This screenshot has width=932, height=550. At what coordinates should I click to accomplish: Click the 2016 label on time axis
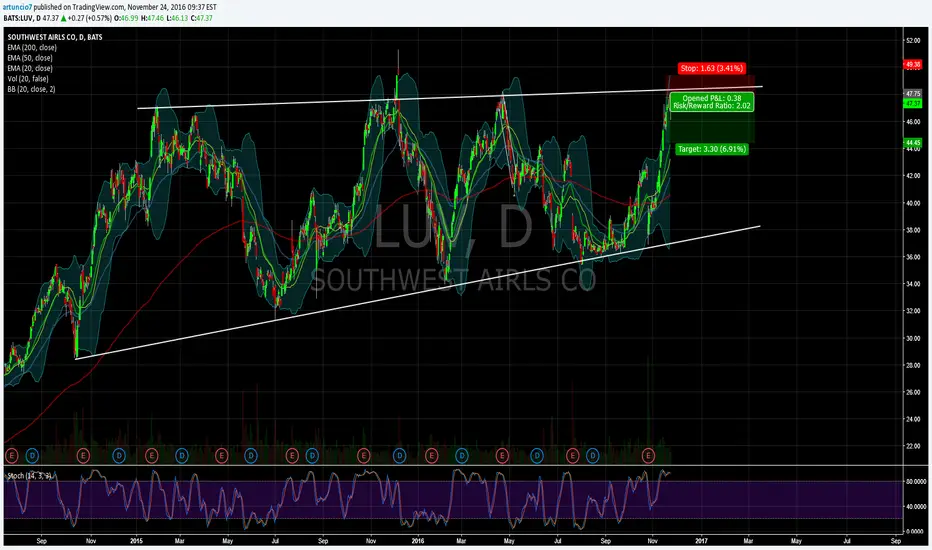coord(418,541)
